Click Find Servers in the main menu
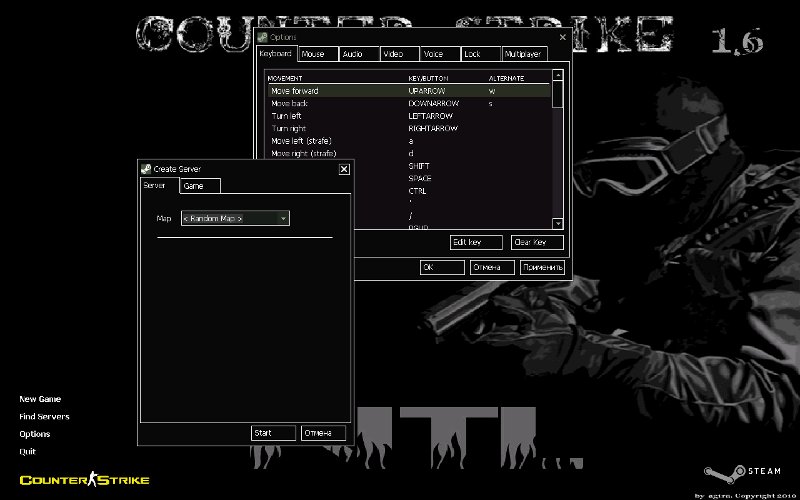 pos(44,416)
